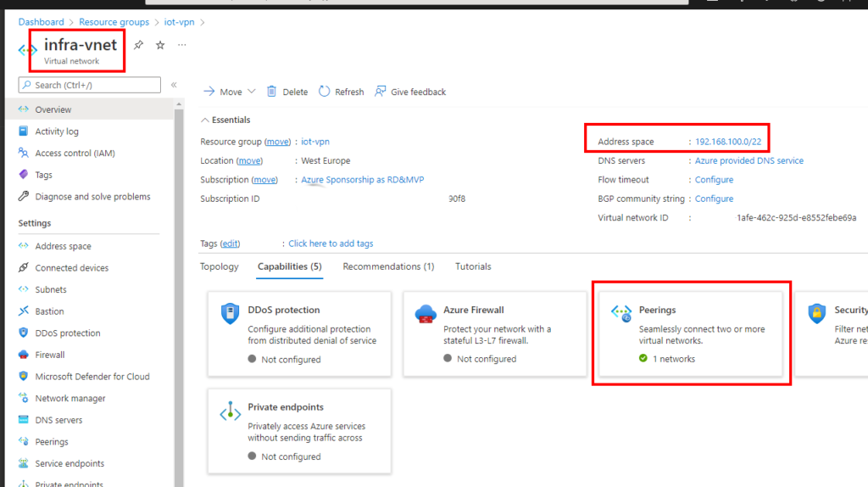Click the Diagnose and solve problems wrench icon

click(x=23, y=196)
